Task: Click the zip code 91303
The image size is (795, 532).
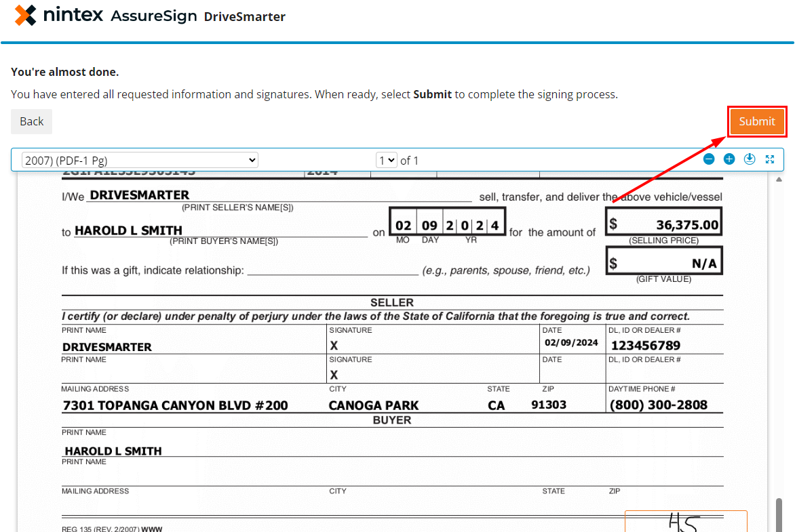Action: pyautogui.click(x=549, y=405)
